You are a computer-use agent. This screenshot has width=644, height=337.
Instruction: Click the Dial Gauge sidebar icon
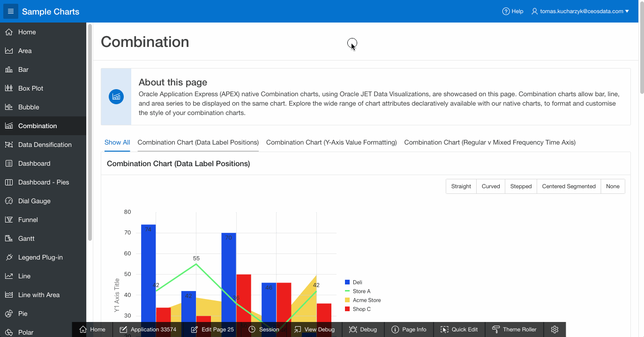[9, 201]
